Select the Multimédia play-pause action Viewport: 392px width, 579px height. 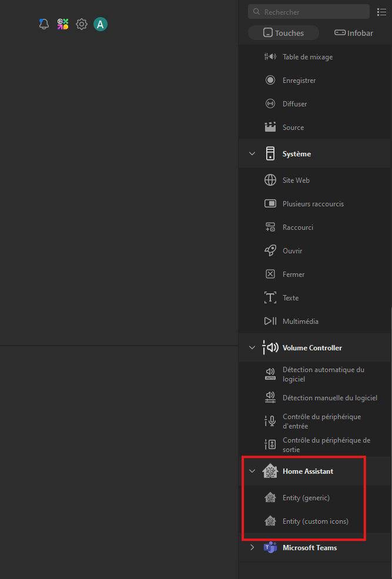coord(300,322)
